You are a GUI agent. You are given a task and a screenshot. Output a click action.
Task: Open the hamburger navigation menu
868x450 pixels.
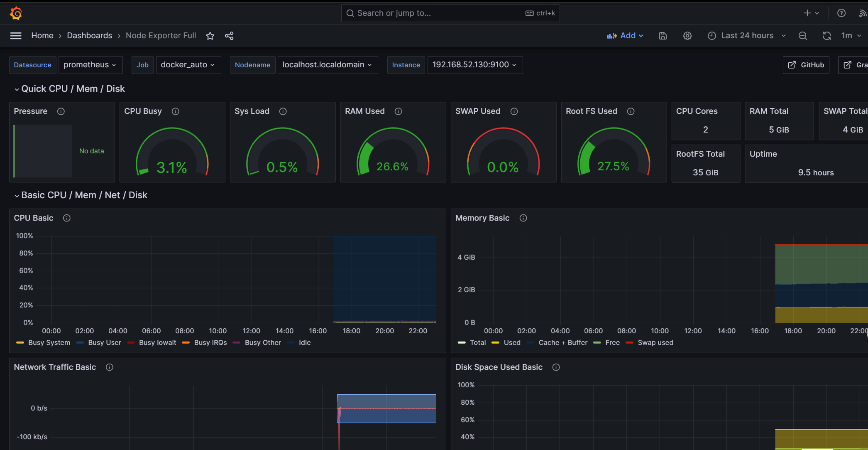point(16,36)
